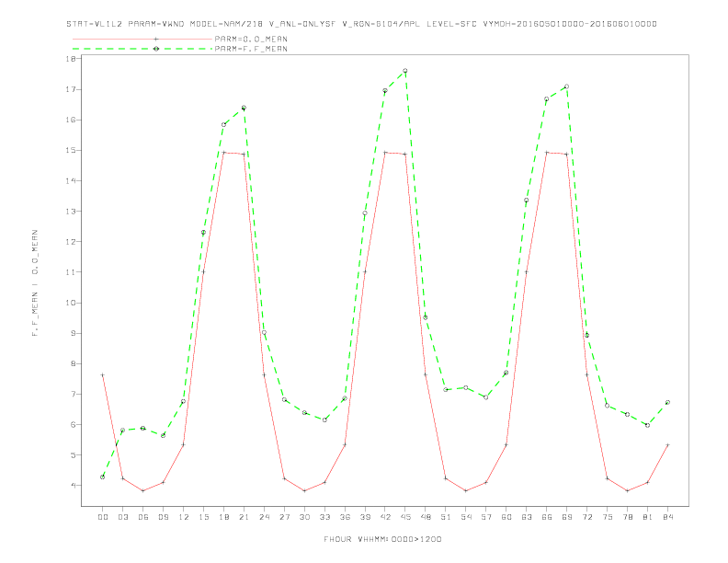Click the red legend line plus marker
Viewport: 728px width, 563px height.
[156, 39]
